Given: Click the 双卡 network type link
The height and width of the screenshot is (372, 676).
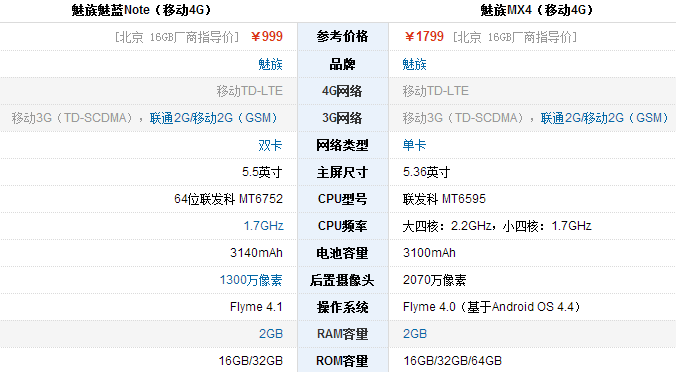Looking at the screenshot, I should pyautogui.click(x=270, y=145).
